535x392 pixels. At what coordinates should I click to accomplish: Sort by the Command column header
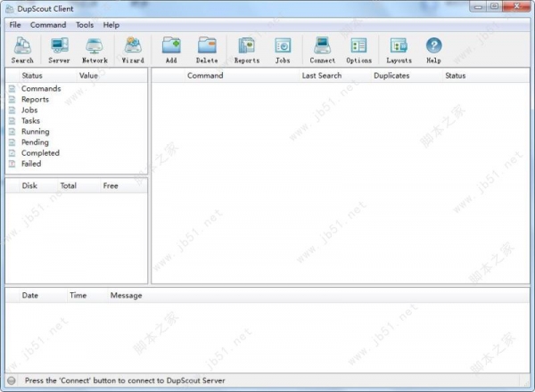tap(205, 76)
